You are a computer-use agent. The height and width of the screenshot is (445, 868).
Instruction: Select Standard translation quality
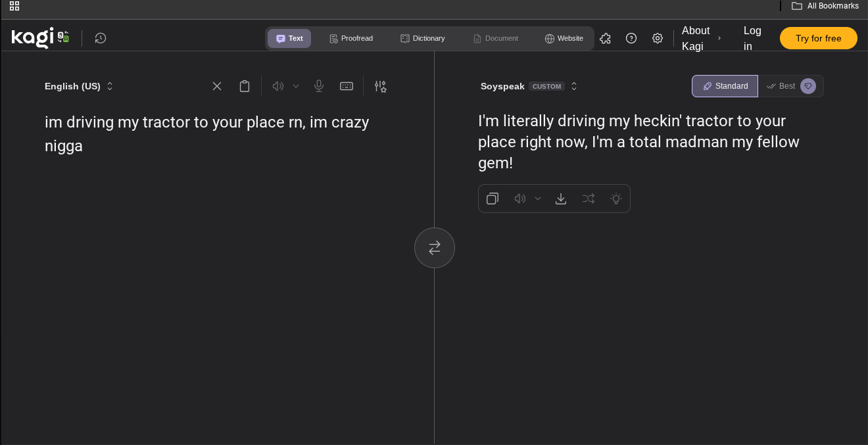click(x=725, y=86)
